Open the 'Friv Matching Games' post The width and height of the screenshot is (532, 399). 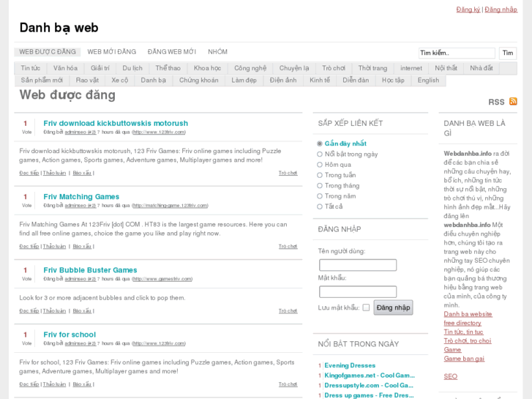[81, 197]
